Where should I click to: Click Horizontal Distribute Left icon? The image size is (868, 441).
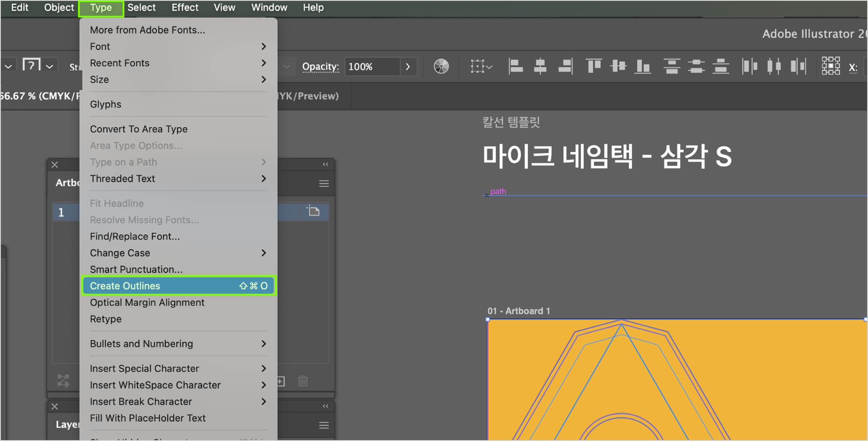pyautogui.click(x=749, y=66)
